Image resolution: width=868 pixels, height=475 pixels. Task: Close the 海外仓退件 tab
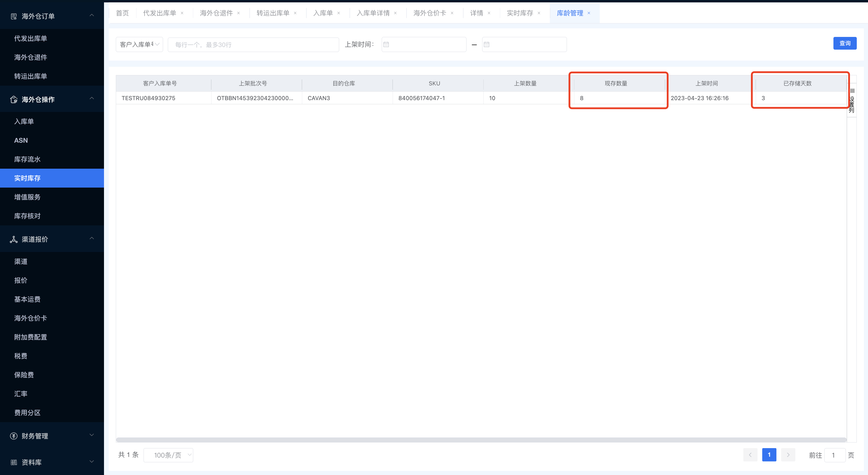pos(238,13)
